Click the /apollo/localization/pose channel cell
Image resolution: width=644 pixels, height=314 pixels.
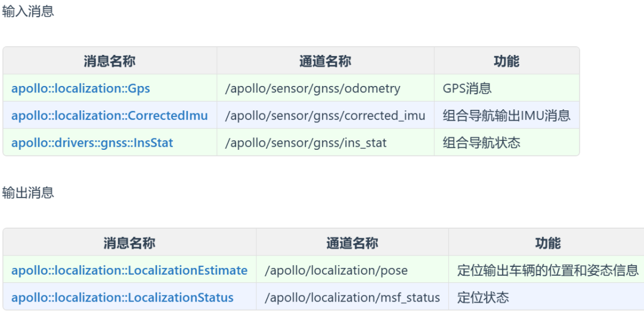[x=336, y=270]
